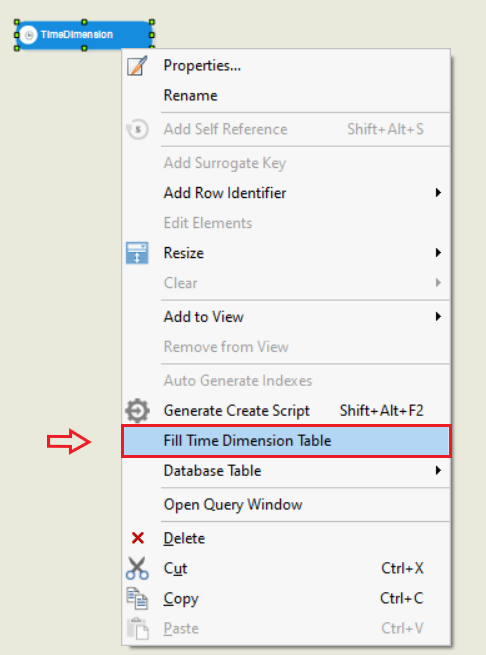Click the Properties pencil icon
486x655 pixels.
point(137,66)
